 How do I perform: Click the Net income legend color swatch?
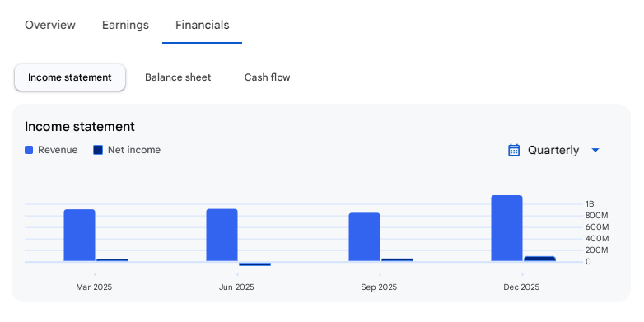[x=98, y=150]
